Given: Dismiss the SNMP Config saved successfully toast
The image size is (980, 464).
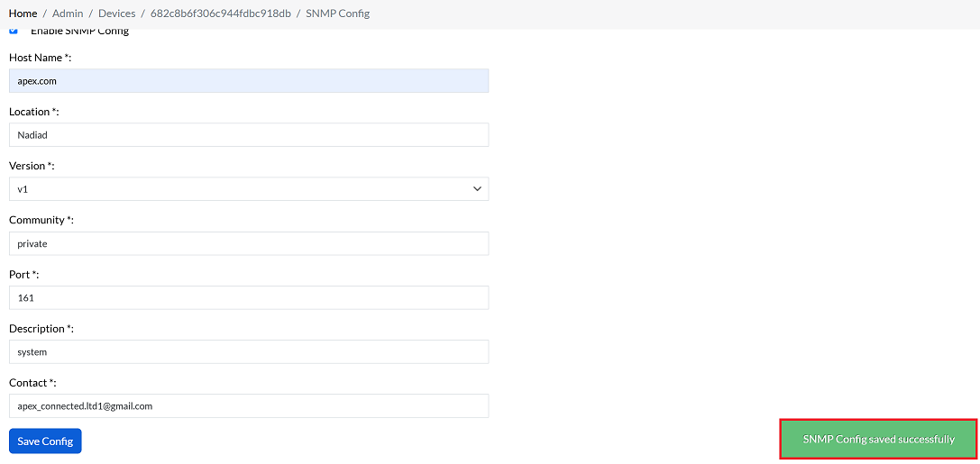Looking at the screenshot, I should point(878,440).
